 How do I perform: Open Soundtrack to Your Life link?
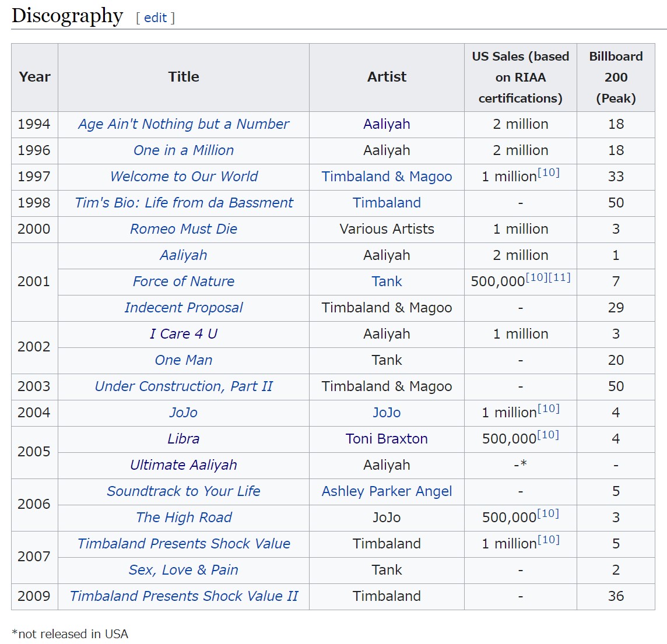click(183, 491)
